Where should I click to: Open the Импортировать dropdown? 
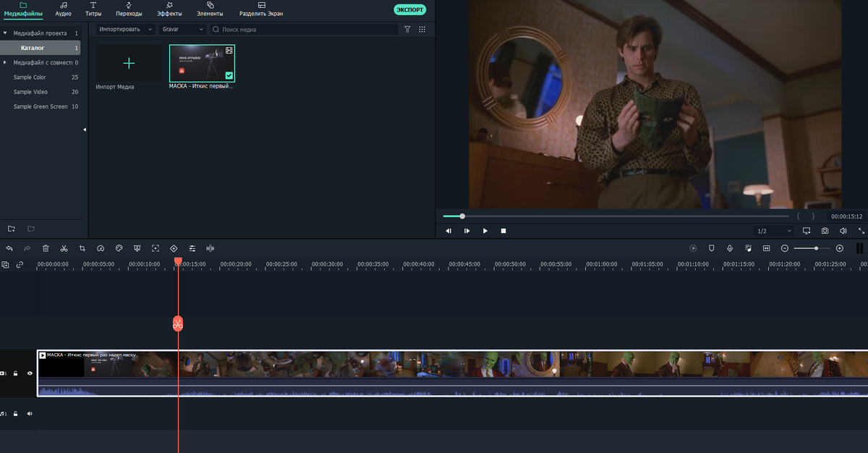click(124, 30)
